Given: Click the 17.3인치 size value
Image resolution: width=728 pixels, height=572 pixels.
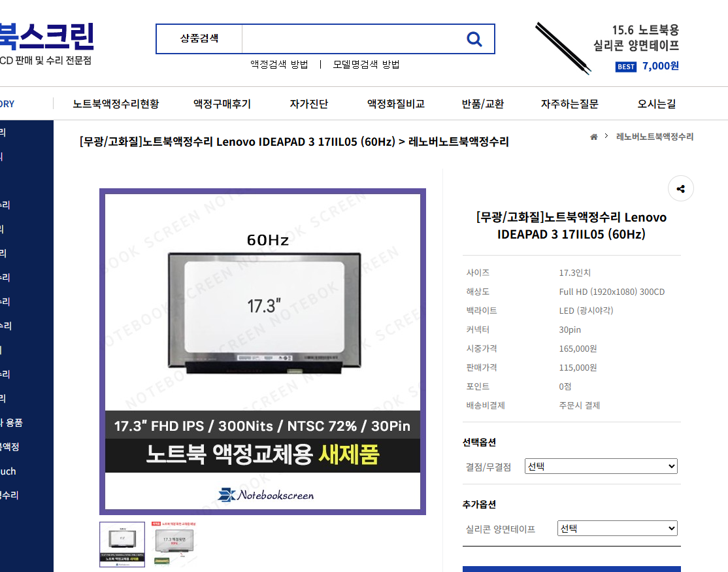Looking at the screenshot, I should pos(575,273).
